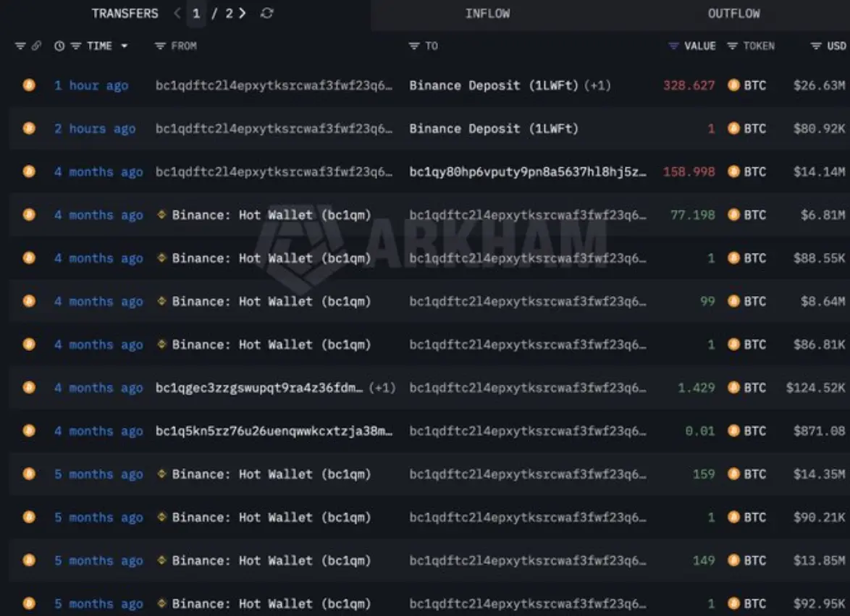Click the transaction icon of the $88.55K row
This screenshot has width=850, height=616.
click(29, 258)
